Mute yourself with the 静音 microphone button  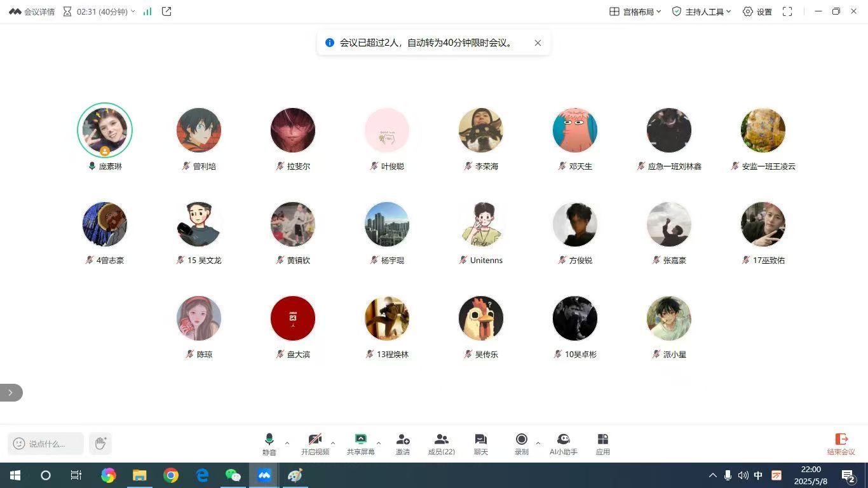coord(269,444)
